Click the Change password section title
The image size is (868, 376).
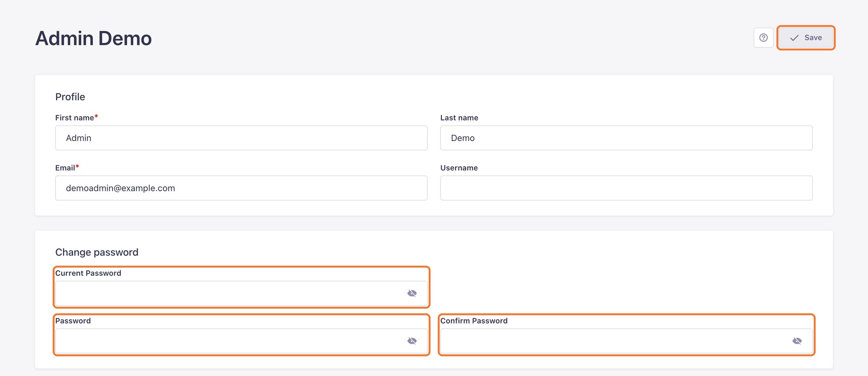click(97, 252)
